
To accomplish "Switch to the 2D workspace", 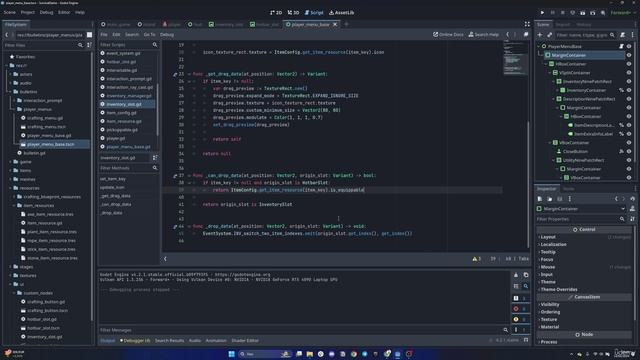I will [x=276, y=13].
